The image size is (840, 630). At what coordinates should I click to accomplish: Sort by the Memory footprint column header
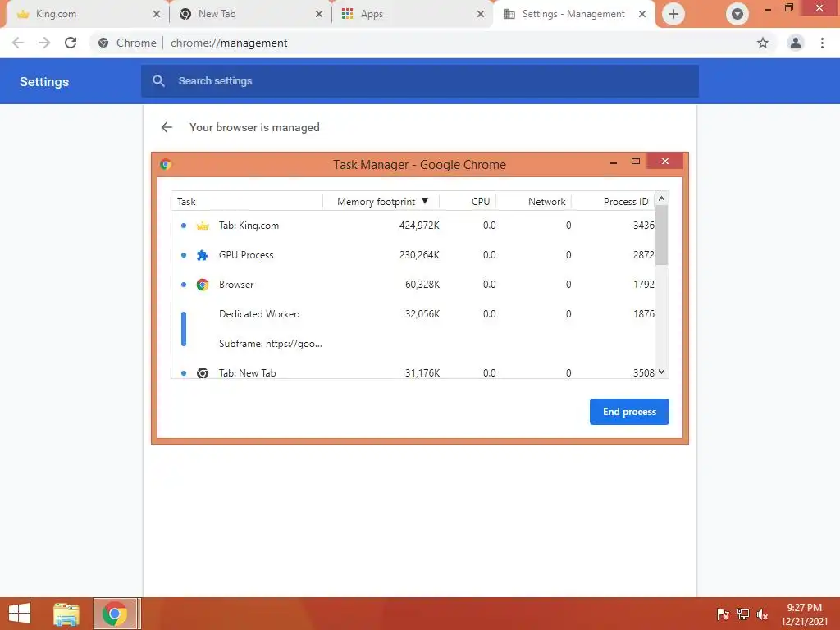[381, 202]
